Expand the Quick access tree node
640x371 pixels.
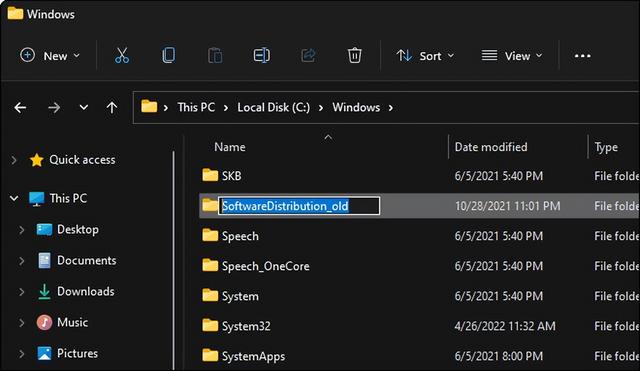(x=14, y=160)
